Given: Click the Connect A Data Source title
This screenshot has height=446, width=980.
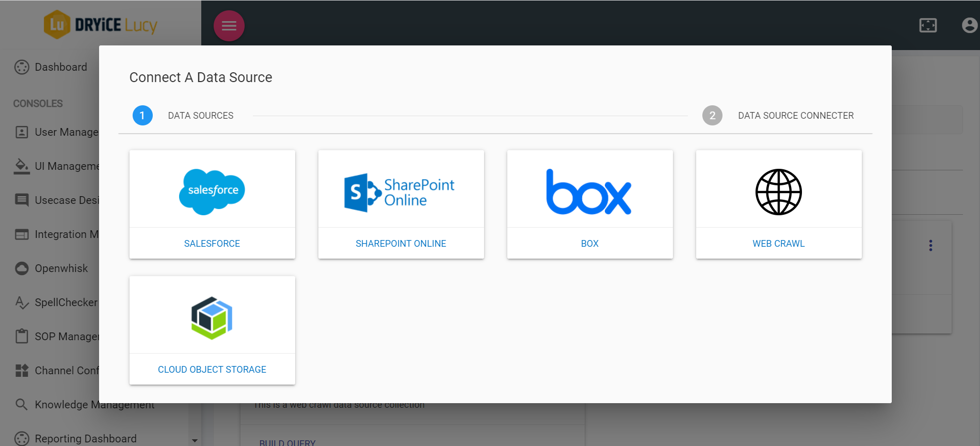Looking at the screenshot, I should [201, 77].
